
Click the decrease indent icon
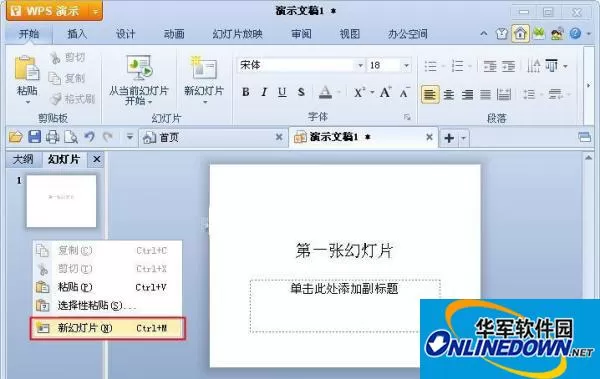point(490,66)
